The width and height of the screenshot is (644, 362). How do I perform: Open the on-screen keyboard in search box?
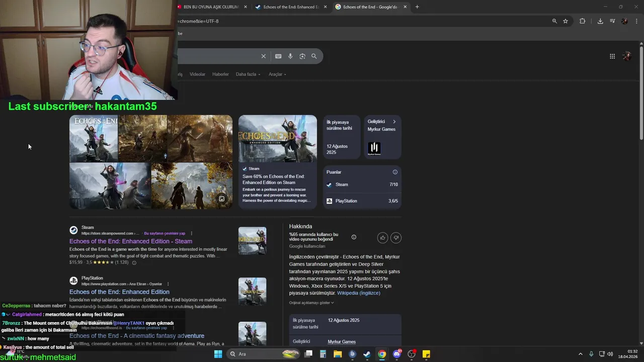tap(278, 56)
